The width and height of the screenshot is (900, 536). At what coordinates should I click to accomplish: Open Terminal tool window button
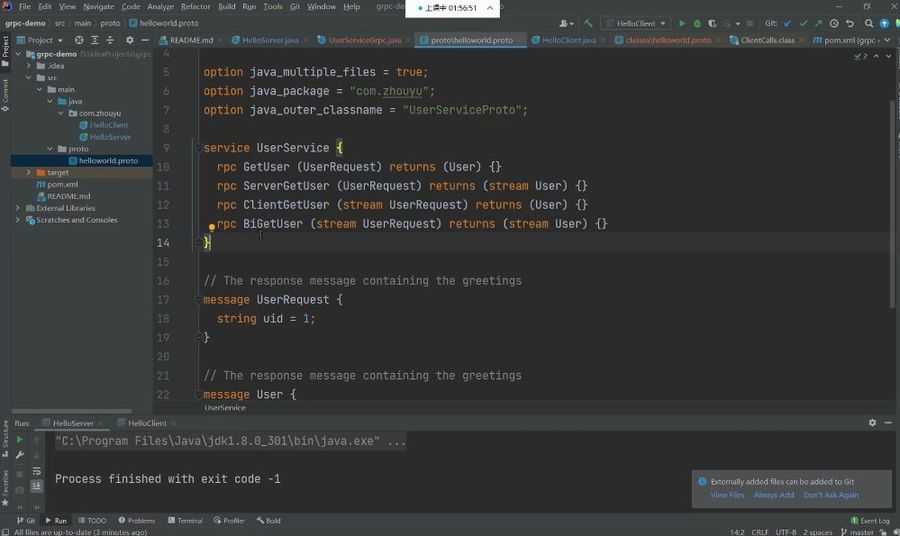click(185, 521)
